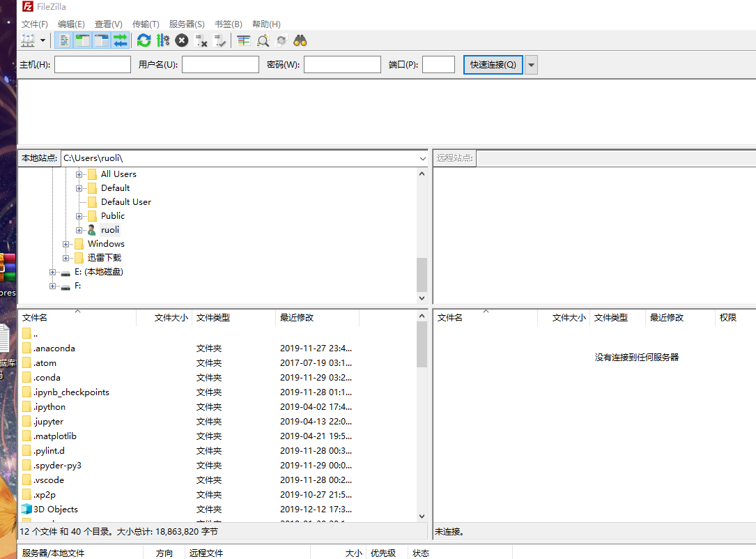This screenshot has height=559, width=756.
Task: Select .conda folder icon
Action: (x=27, y=378)
